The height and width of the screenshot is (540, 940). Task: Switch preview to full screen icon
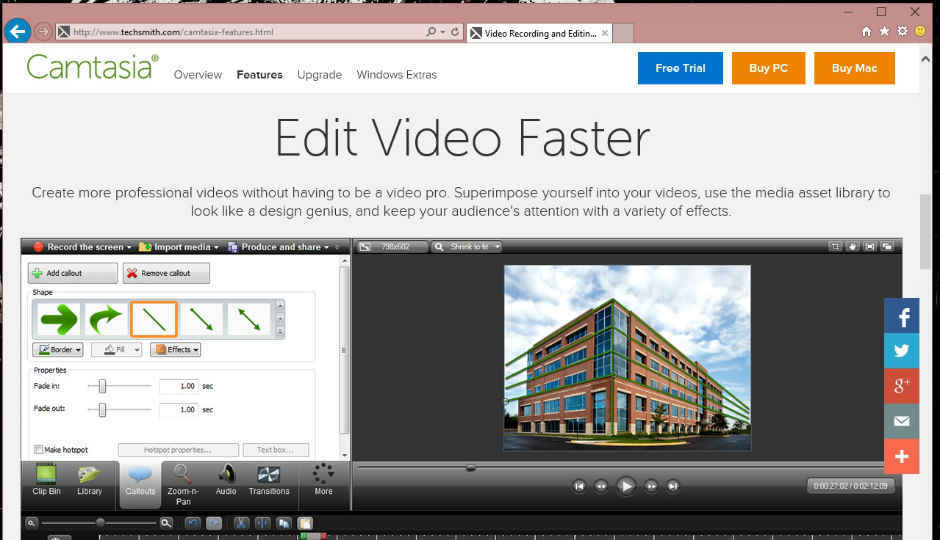pyautogui.click(x=870, y=246)
